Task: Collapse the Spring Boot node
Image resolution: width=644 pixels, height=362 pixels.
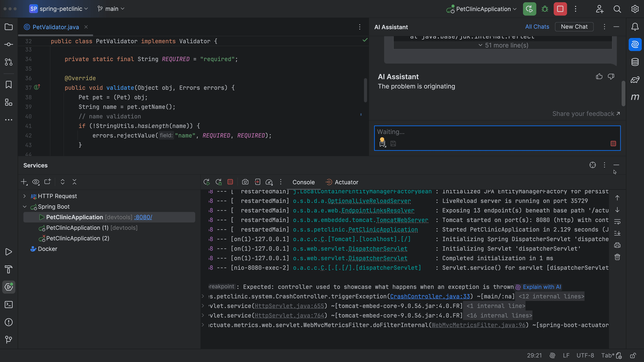Action: [24, 207]
